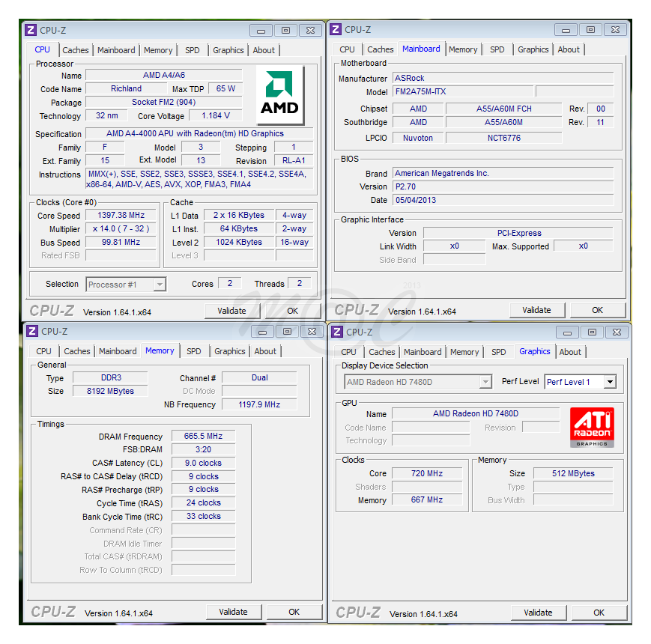Click the ATI Radeon graphics logo
This screenshot has height=644, width=651.
(592, 427)
